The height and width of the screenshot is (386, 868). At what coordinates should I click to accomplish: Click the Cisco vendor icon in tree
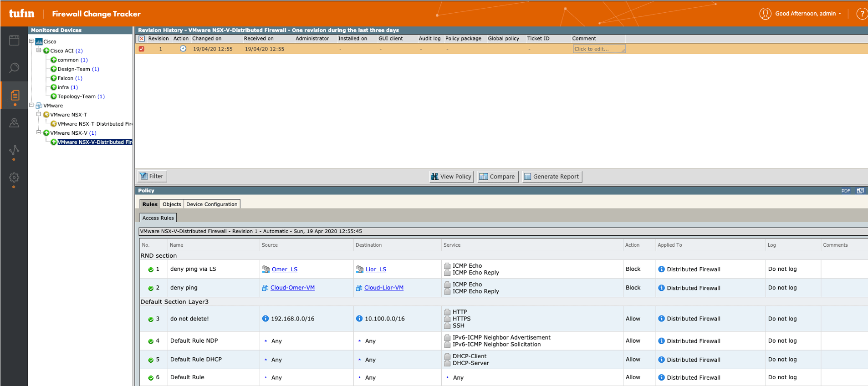click(39, 41)
